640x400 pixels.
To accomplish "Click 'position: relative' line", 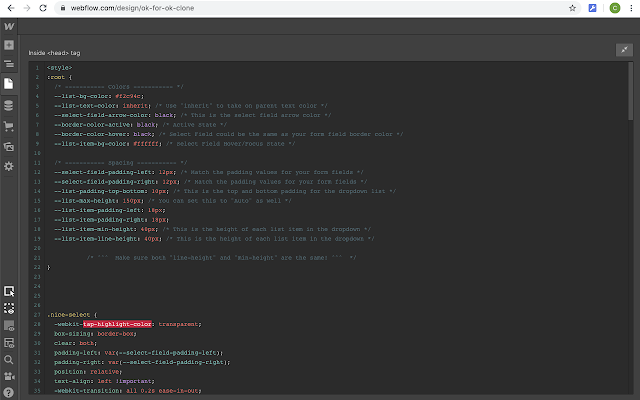I will [88, 372].
